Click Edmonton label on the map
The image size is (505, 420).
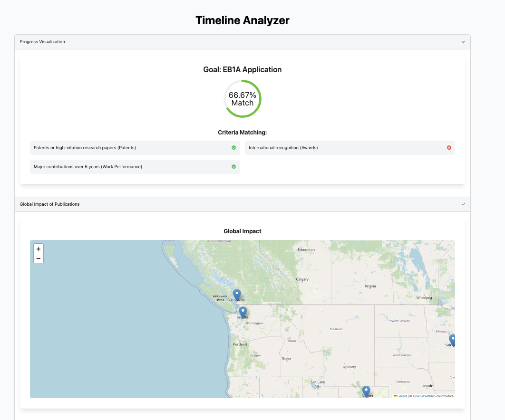coord(306,250)
